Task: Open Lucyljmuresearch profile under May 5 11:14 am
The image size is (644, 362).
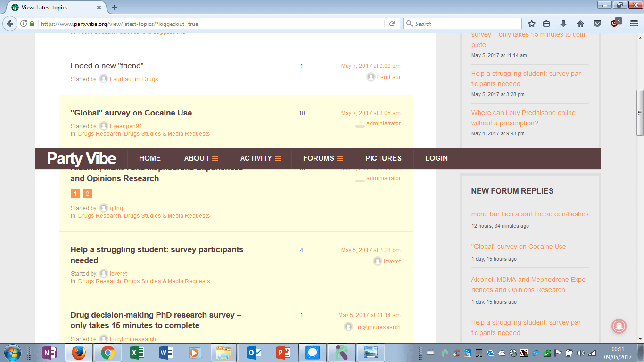Action: (378, 327)
